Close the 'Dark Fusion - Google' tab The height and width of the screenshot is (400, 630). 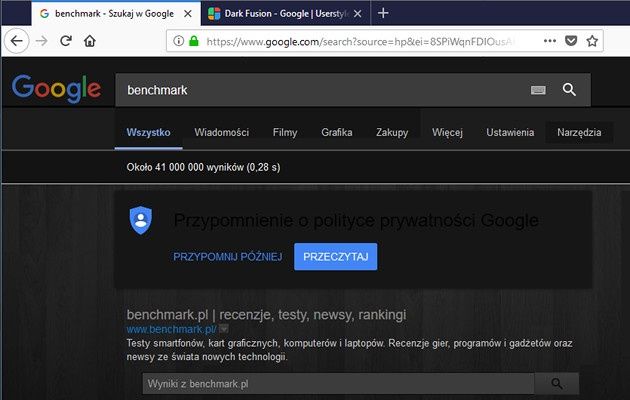(x=358, y=14)
